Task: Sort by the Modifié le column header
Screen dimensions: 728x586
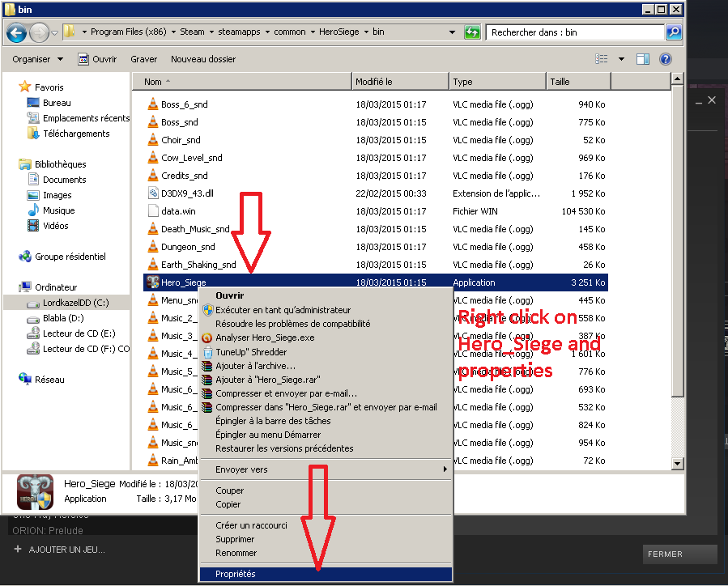Action: coord(401,82)
